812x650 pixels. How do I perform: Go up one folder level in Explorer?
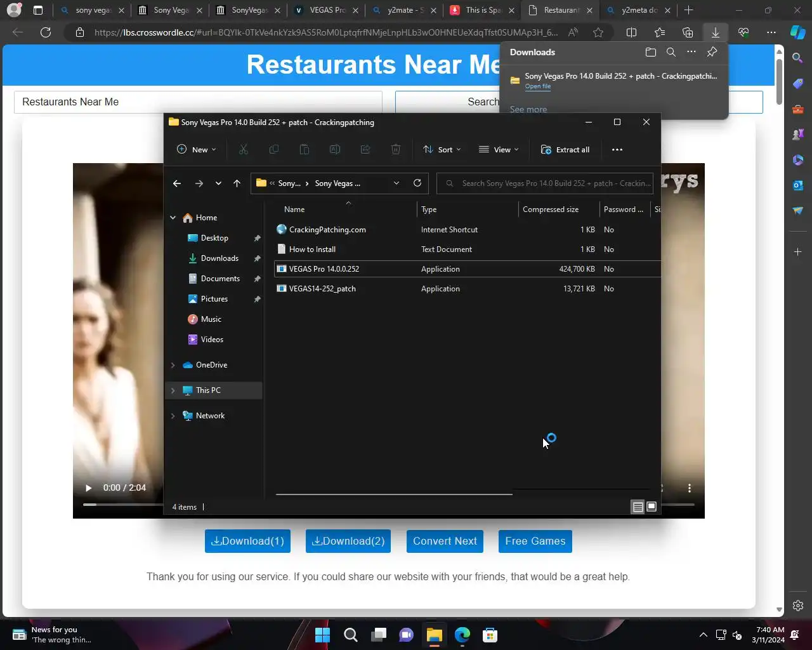click(237, 183)
